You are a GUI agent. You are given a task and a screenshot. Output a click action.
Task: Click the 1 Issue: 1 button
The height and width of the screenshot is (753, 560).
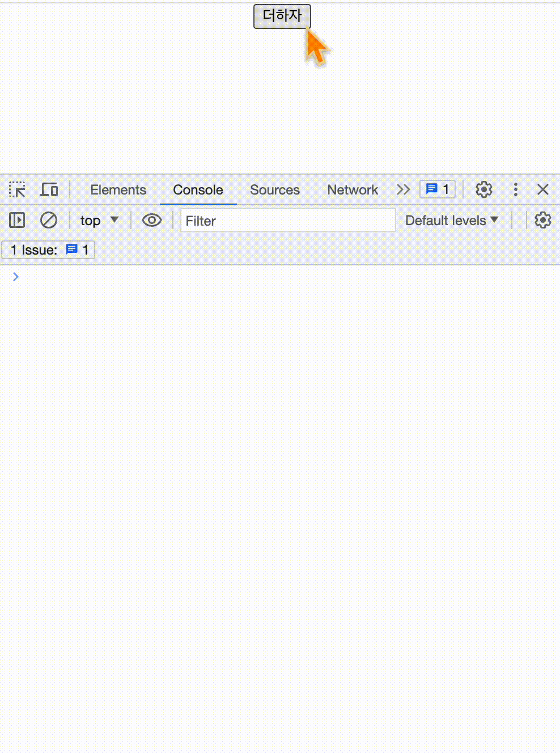coord(49,249)
